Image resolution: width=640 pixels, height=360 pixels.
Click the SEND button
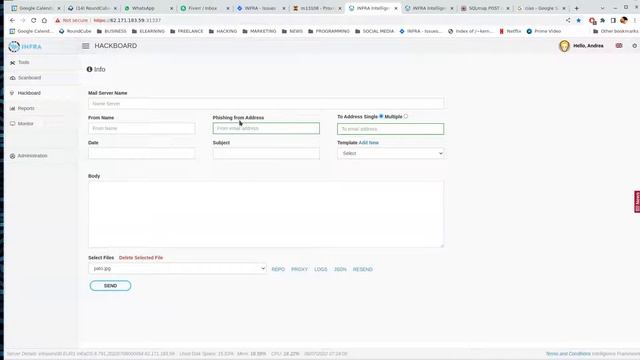110,286
